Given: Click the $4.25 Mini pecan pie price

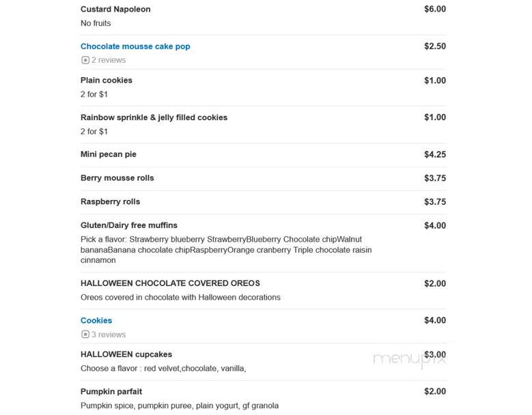Looking at the screenshot, I should (435, 155).
